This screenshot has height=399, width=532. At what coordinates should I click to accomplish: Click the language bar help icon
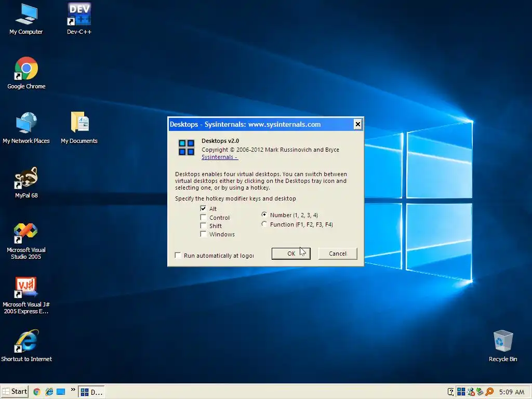click(x=450, y=392)
